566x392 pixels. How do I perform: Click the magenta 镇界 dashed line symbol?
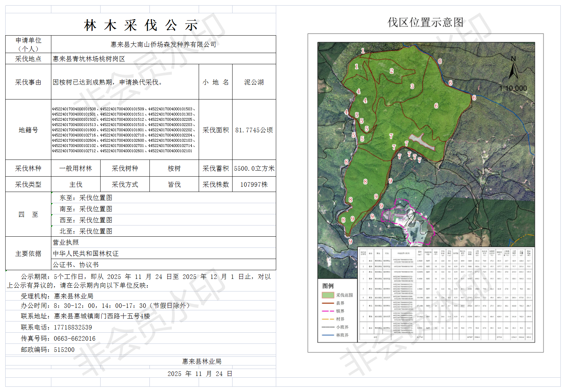point(328,311)
